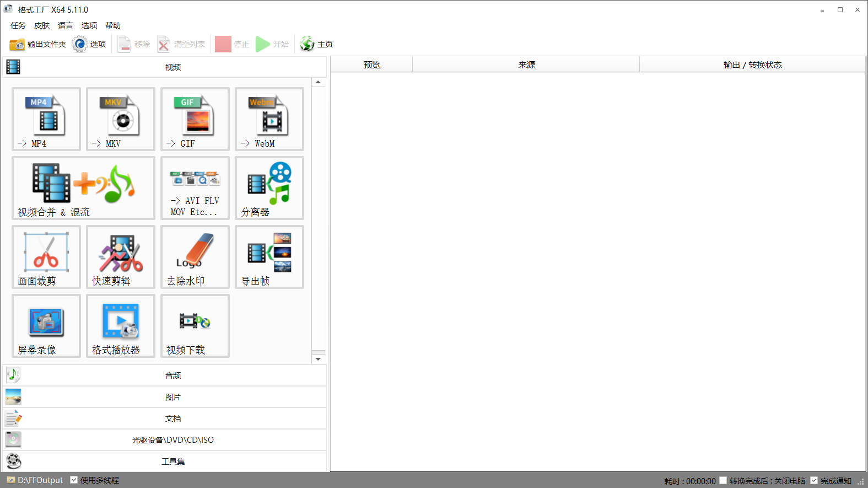Open the 语言 menu

click(x=66, y=25)
